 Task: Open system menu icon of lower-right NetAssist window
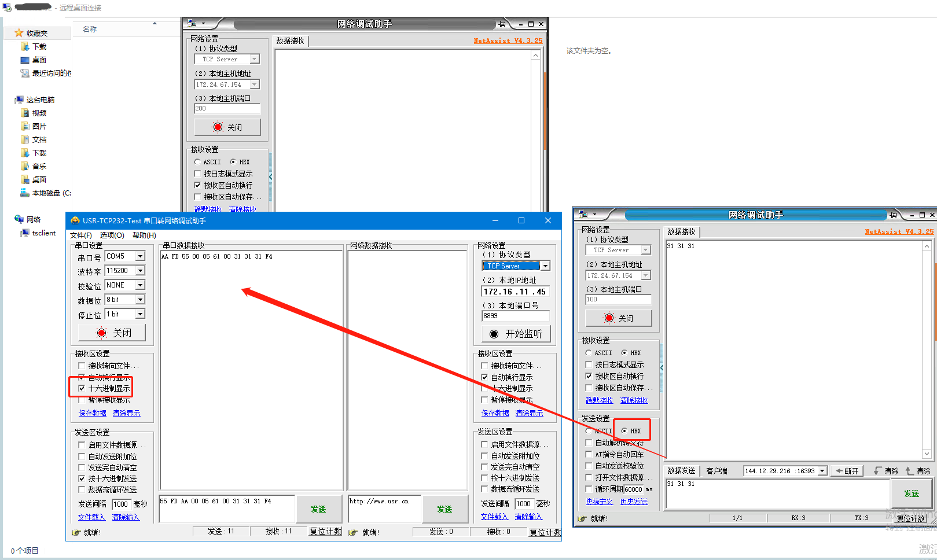coord(583,215)
